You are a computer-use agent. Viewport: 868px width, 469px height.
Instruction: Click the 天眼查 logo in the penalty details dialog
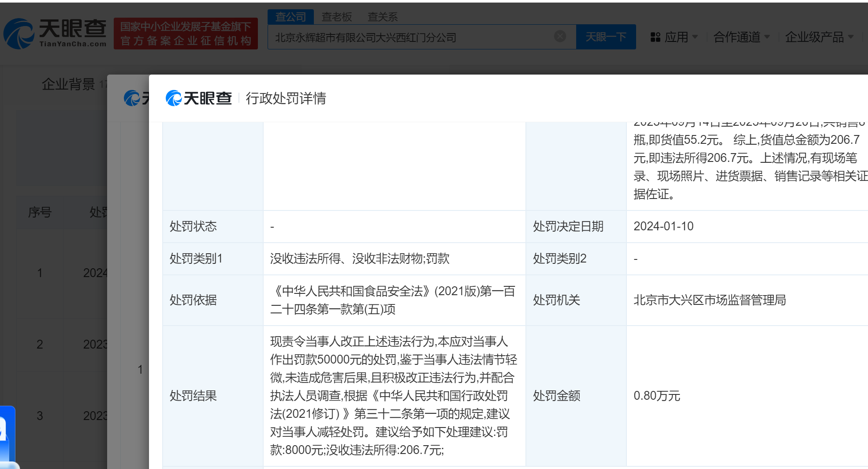tap(199, 98)
